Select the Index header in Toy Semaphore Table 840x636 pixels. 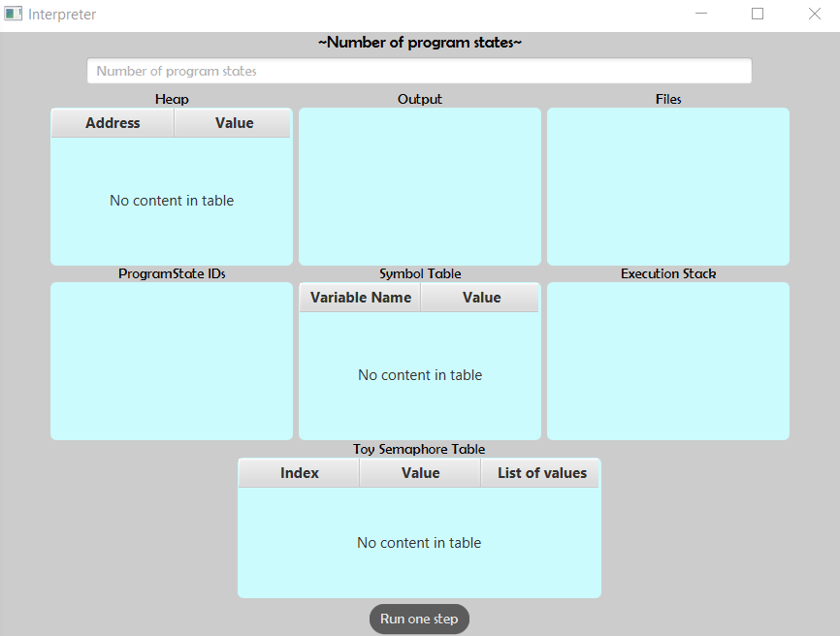coord(299,472)
